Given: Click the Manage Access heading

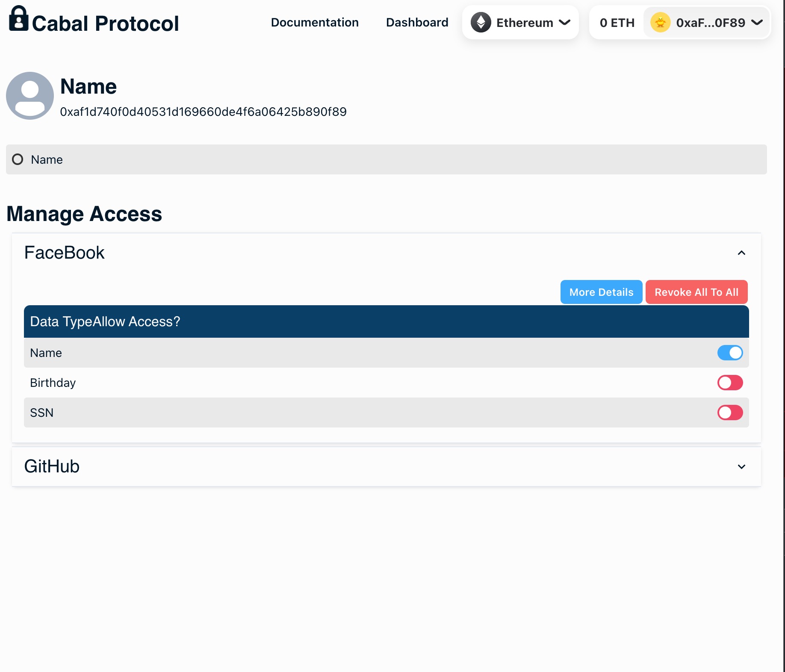Looking at the screenshot, I should (84, 214).
